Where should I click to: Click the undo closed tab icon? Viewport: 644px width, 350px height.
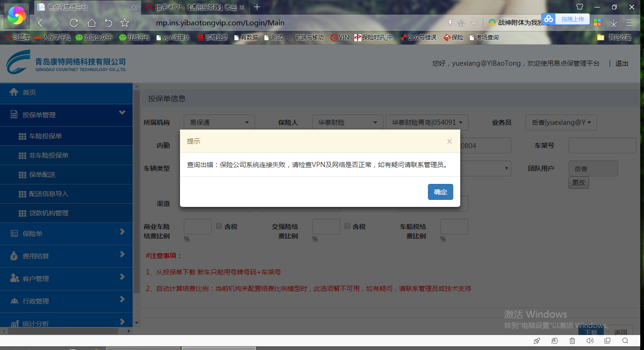pyautogui.click(x=108, y=23)
